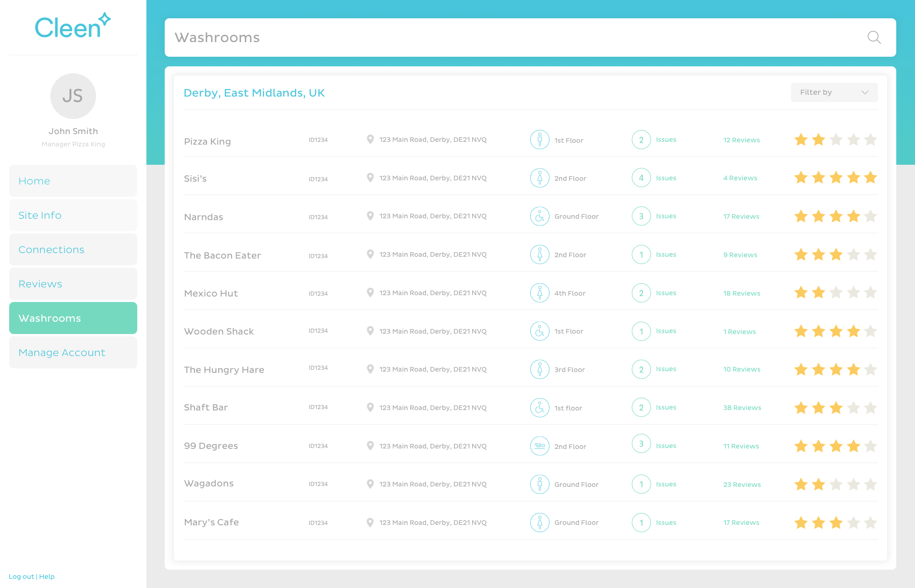Select Manage Account in the sidebar
915x588 pixels.
[73, 352]
